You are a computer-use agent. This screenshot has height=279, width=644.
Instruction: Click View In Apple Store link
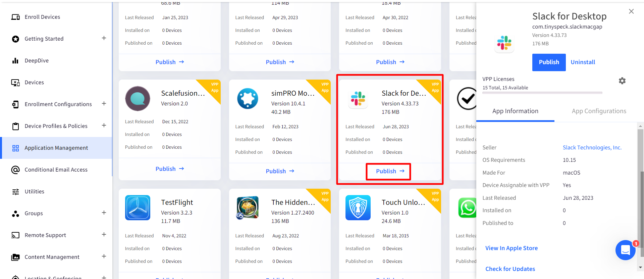[x=511, y=248]
